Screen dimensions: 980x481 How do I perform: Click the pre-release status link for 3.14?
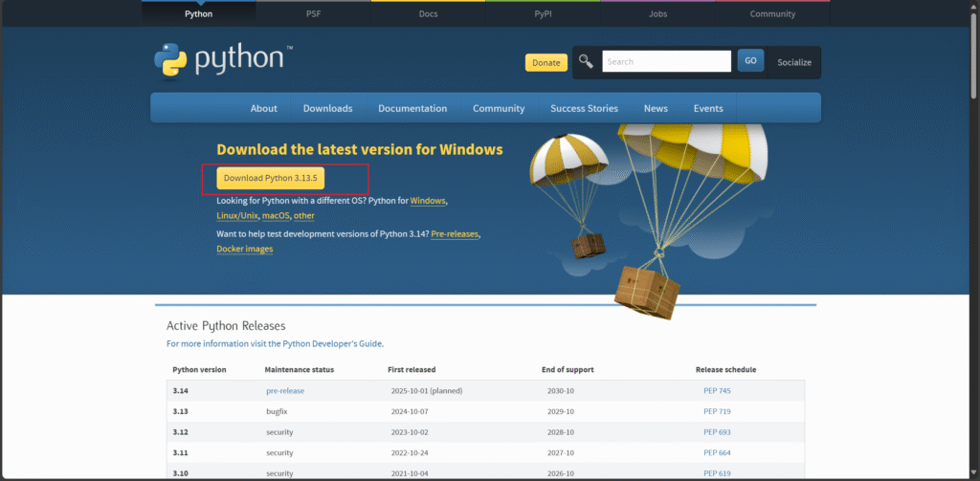[x=285, y=390]
